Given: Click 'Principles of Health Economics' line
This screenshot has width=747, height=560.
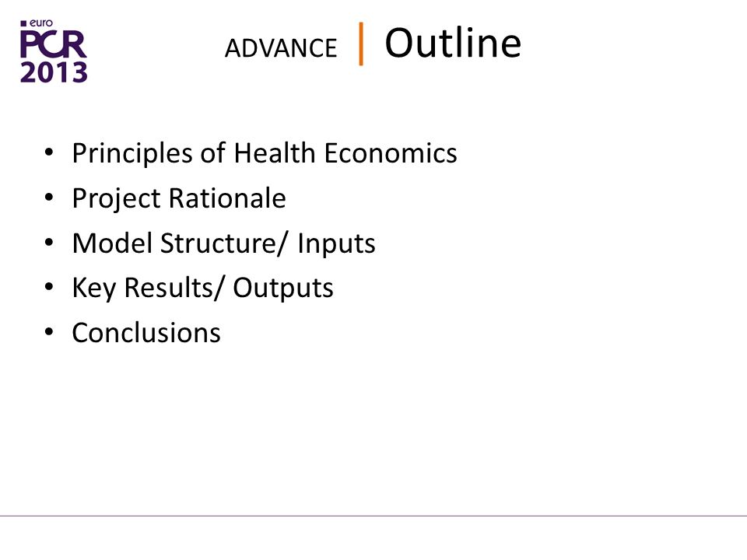Looking at the screenshot, I should (265, 153).
